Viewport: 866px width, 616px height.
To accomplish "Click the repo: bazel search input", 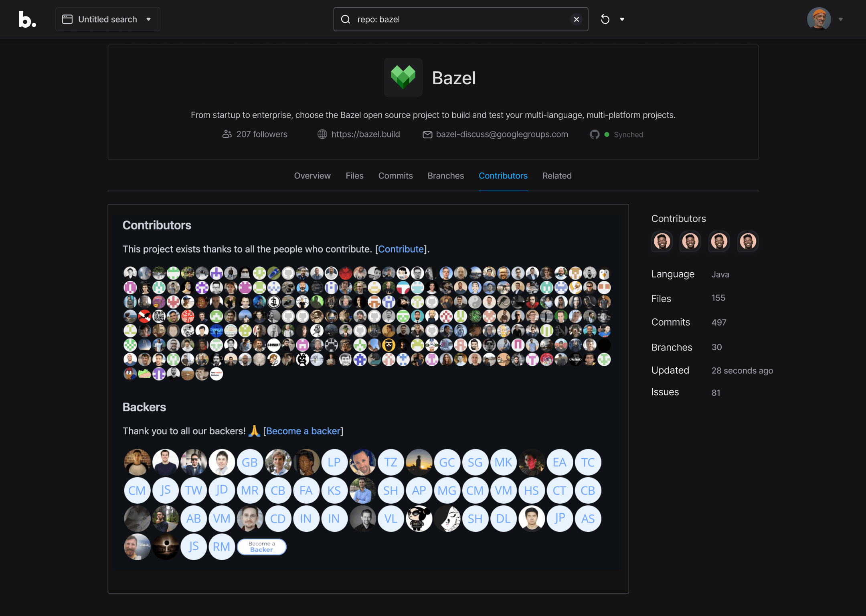I will coord(461,19).
